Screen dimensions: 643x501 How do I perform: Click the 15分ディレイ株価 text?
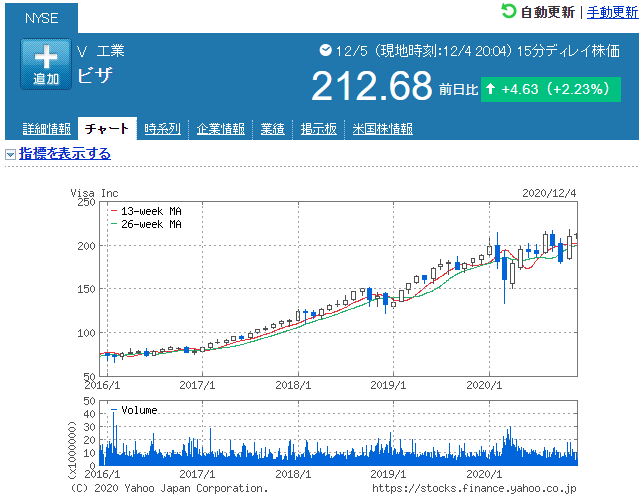point(568,51)
